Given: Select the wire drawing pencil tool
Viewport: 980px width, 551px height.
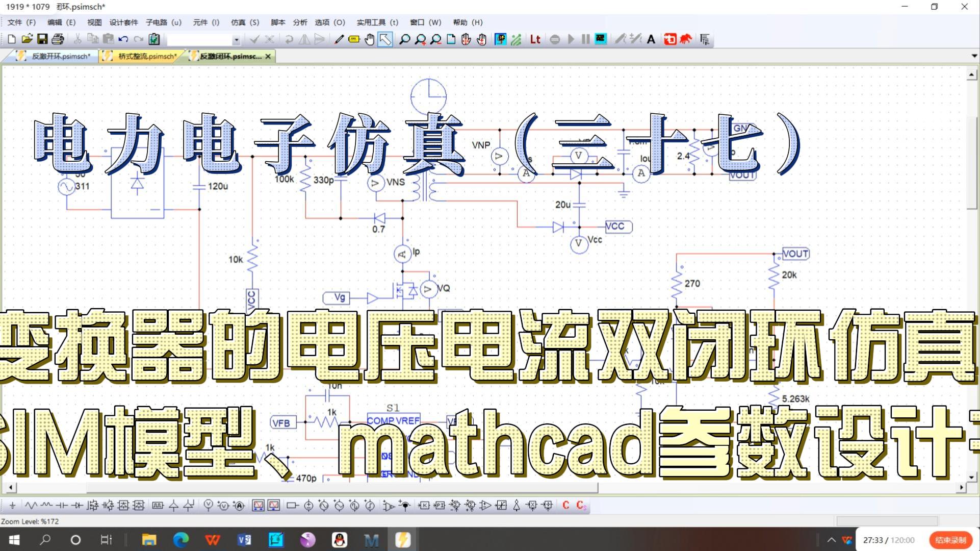Looking at the screenshot, I should [x=339, y=39].
